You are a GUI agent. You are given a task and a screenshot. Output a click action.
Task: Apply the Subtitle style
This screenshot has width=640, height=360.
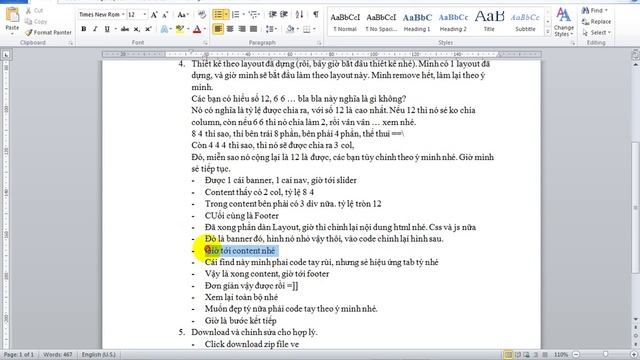(x=525, y=22)
